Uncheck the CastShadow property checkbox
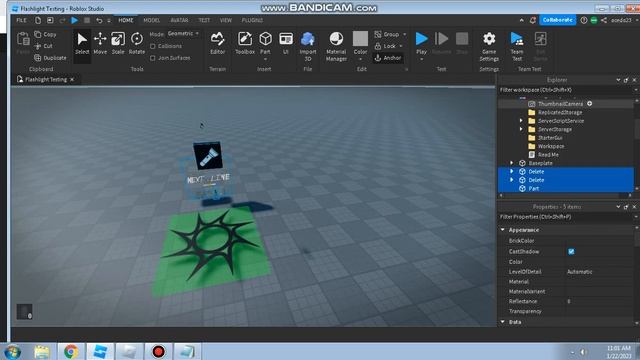The height and width of the screenshot is (360, 640). pyautogui.click(x=571, y=251)
